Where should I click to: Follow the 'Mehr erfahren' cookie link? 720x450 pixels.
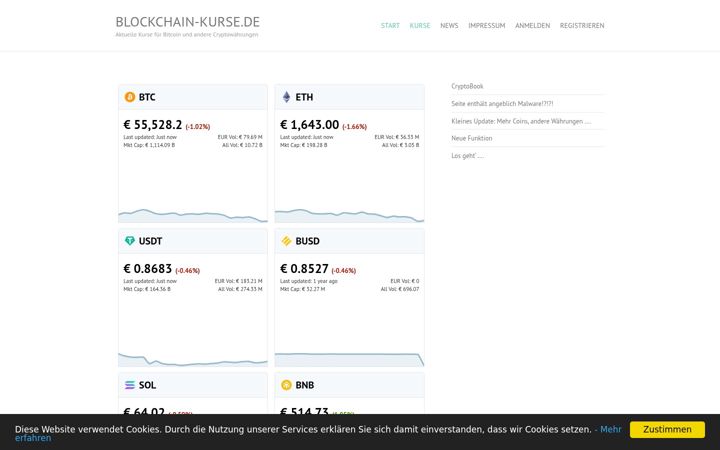[610, 429]
